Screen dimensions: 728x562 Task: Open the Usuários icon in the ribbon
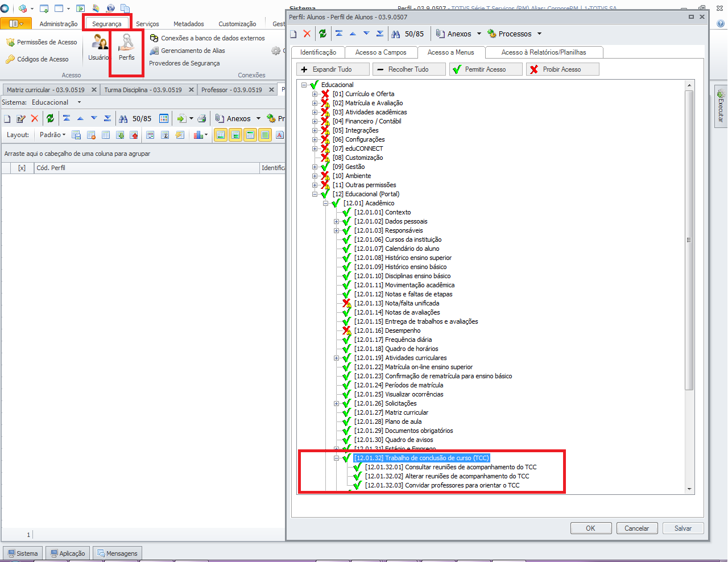click(99, 47)
